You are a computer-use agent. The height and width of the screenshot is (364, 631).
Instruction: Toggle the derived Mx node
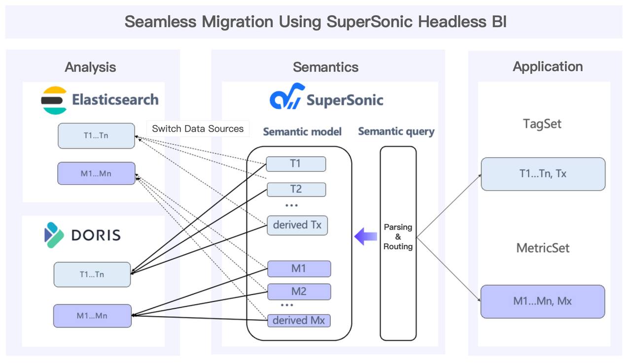299,321
